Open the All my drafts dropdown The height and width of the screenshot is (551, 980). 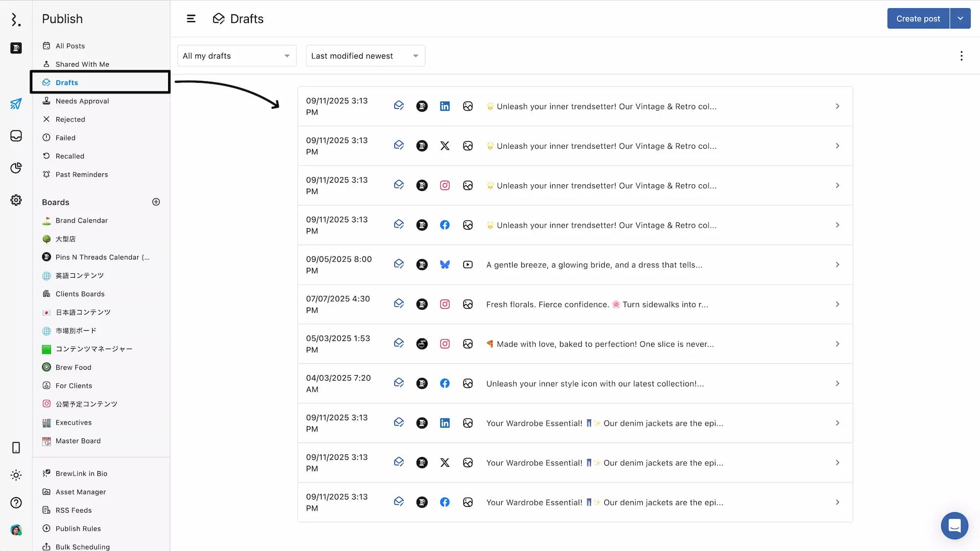(237, 56)
